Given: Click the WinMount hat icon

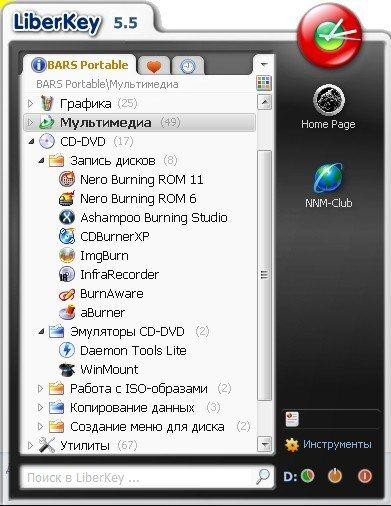Looking at the screenshot, I should coord(67,369).
